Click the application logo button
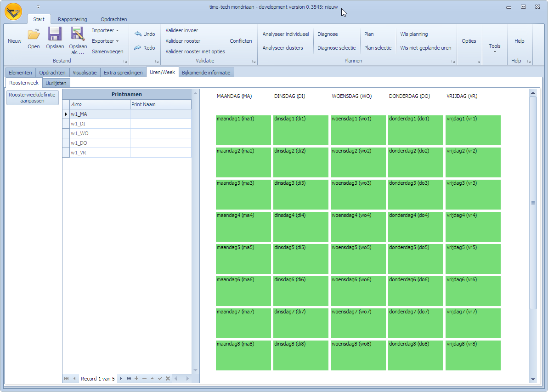 click(13, 11)
